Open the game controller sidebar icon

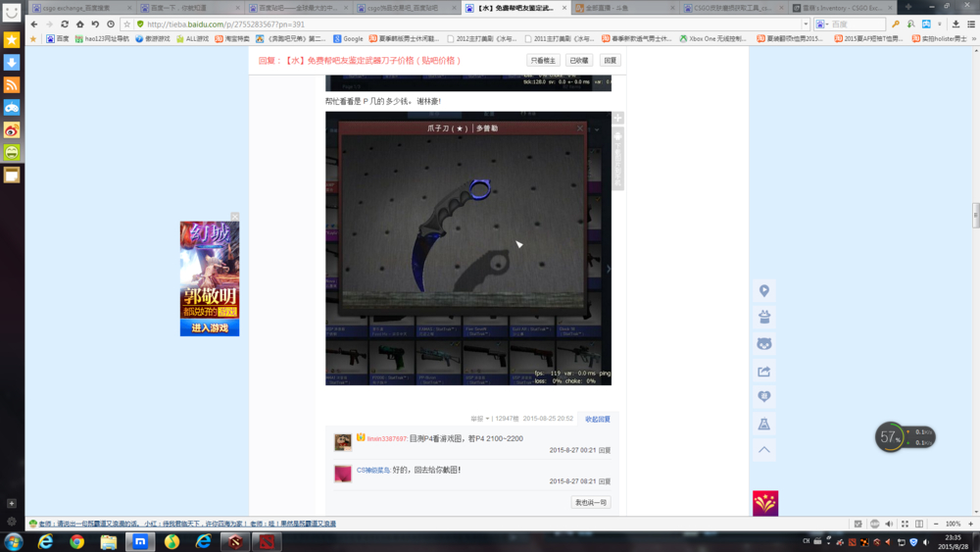tap(11, 108)
